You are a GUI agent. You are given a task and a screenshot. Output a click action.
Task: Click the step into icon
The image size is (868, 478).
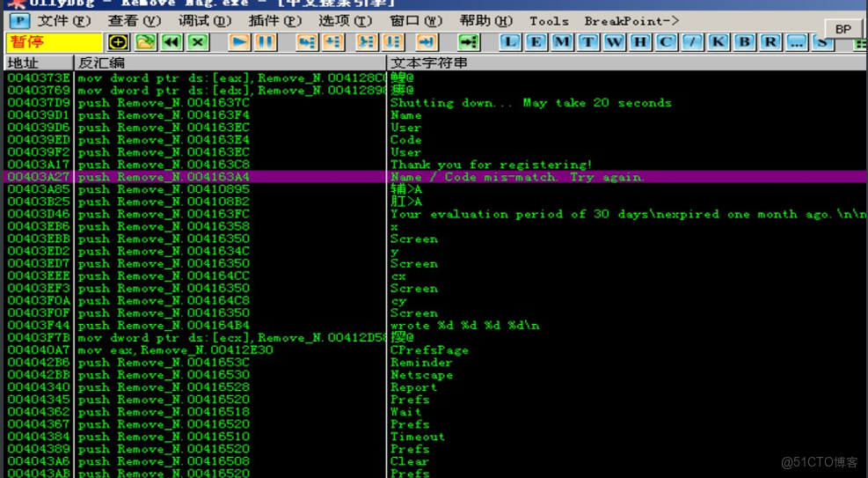pos(307,42)
